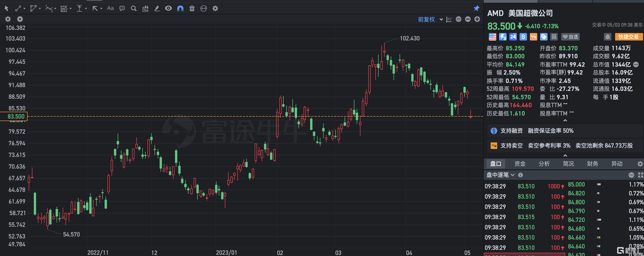Click the 83.500 price label on axis
This screenshot has height=256, width=644.
14,116
